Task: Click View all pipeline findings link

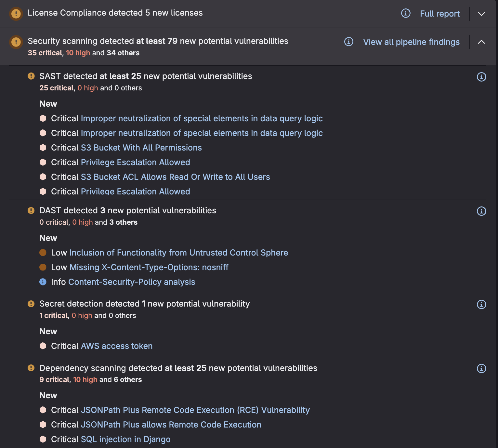Action: (411, 42)
